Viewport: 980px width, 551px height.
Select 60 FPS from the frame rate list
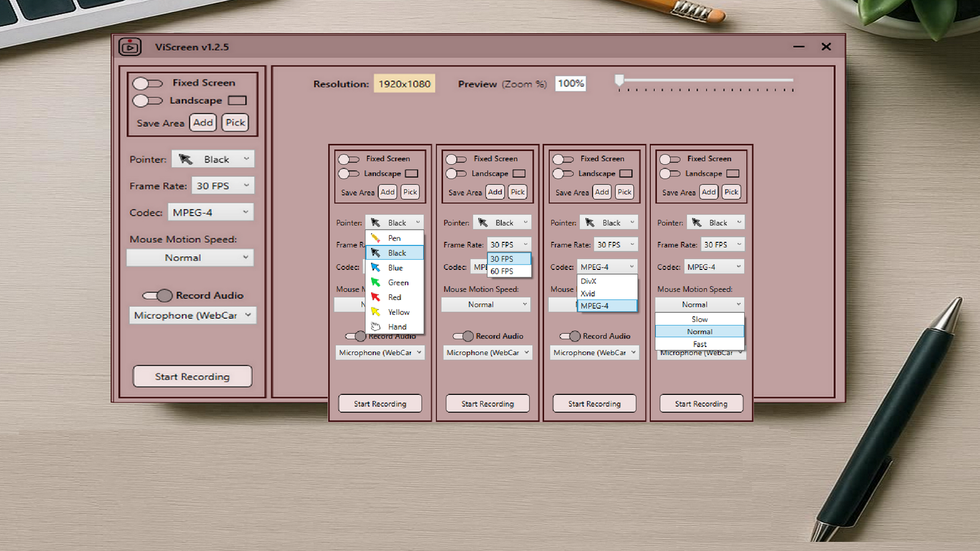point(502,271)
